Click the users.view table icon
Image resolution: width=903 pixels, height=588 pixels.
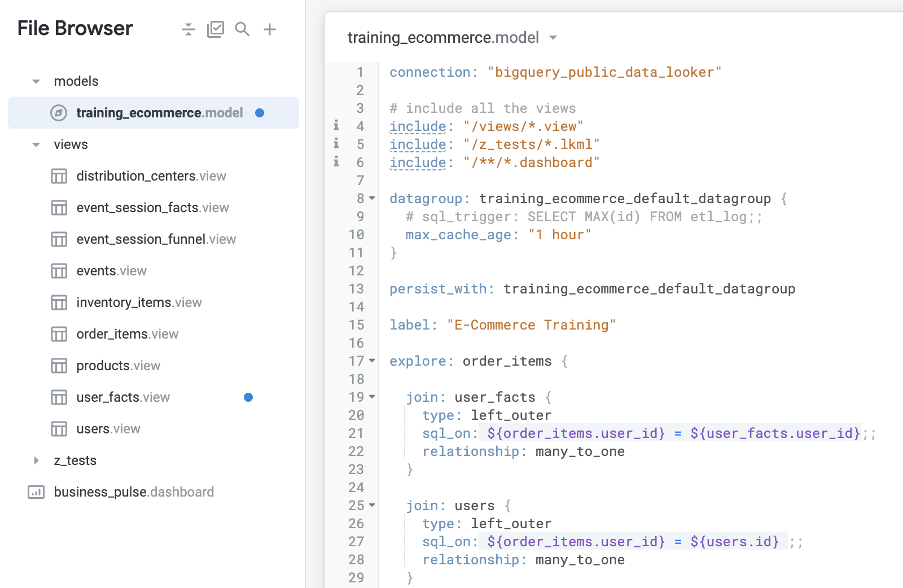59,429
